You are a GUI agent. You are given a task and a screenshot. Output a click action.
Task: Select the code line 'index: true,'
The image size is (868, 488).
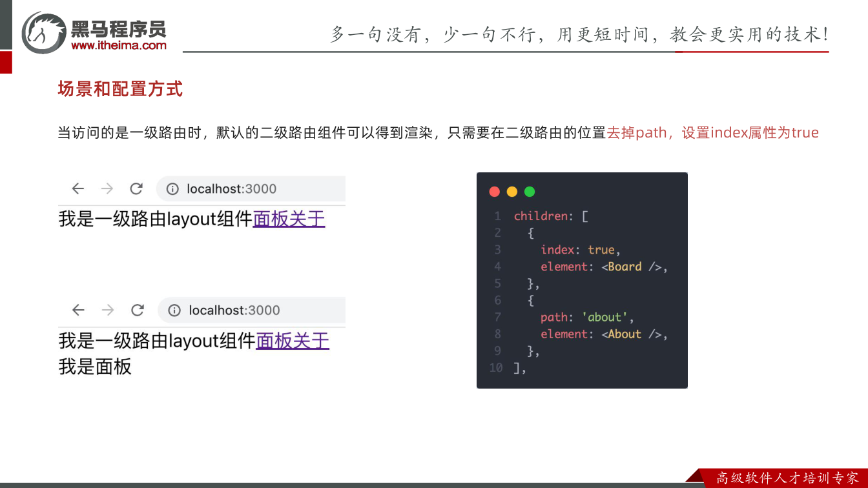tap(581, 250)
